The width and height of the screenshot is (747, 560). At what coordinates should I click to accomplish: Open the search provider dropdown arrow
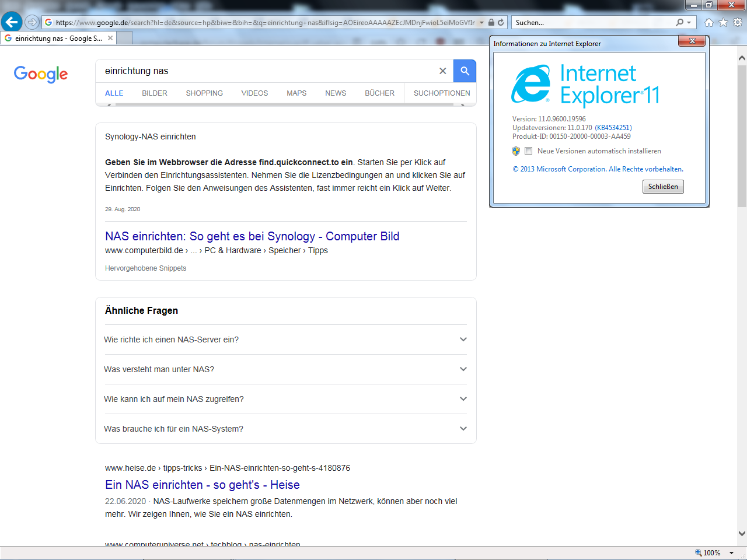pyautogui.click(x=689, y=22)
